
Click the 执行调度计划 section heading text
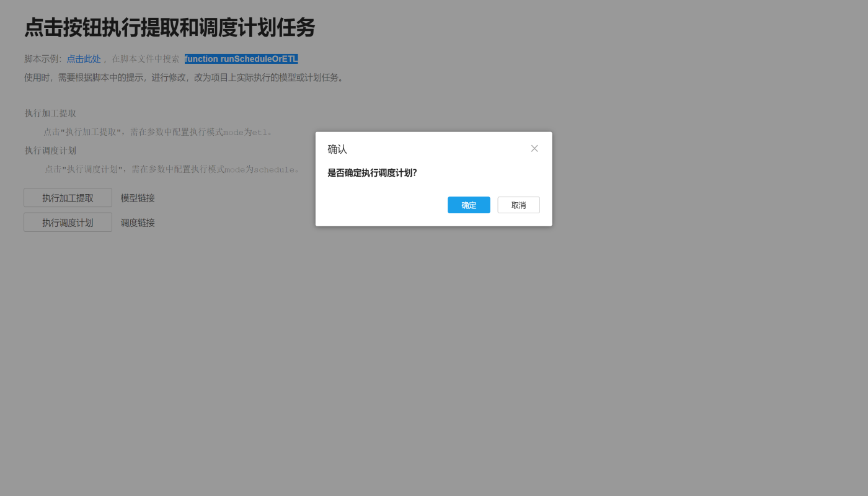click(x=50, y=151)
